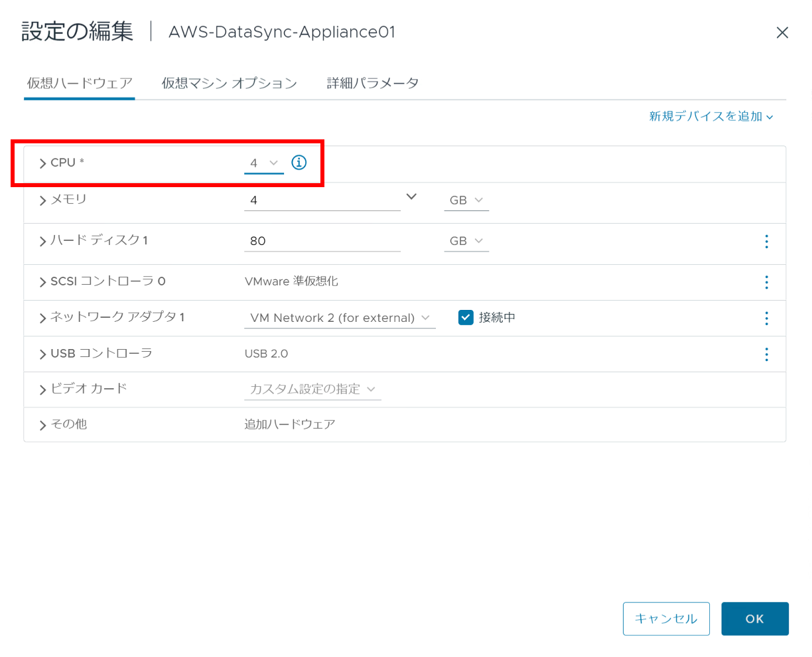The height and width of the screenshot is (657, 812).
Task: Expand the その他 row
Action: click(x=43, y=425)
